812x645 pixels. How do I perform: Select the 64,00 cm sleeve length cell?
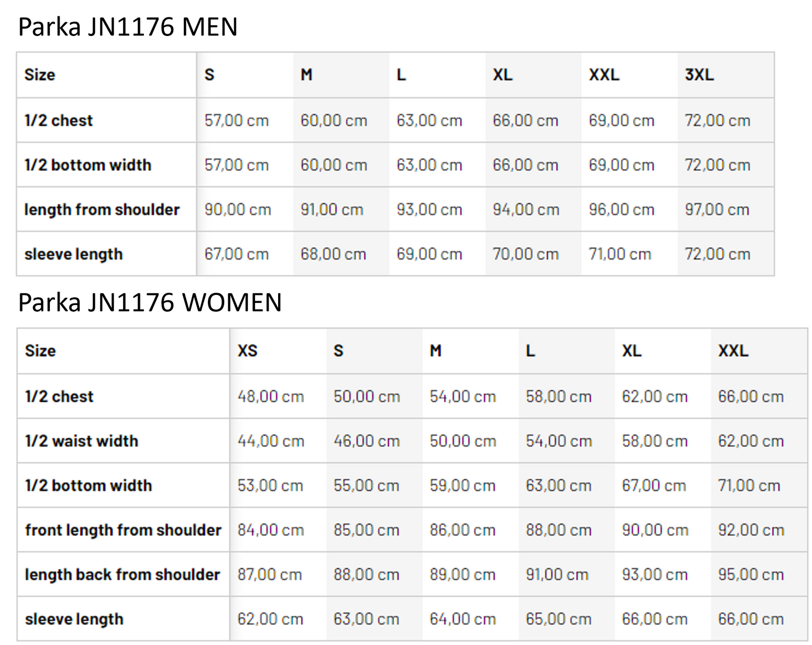462,619
